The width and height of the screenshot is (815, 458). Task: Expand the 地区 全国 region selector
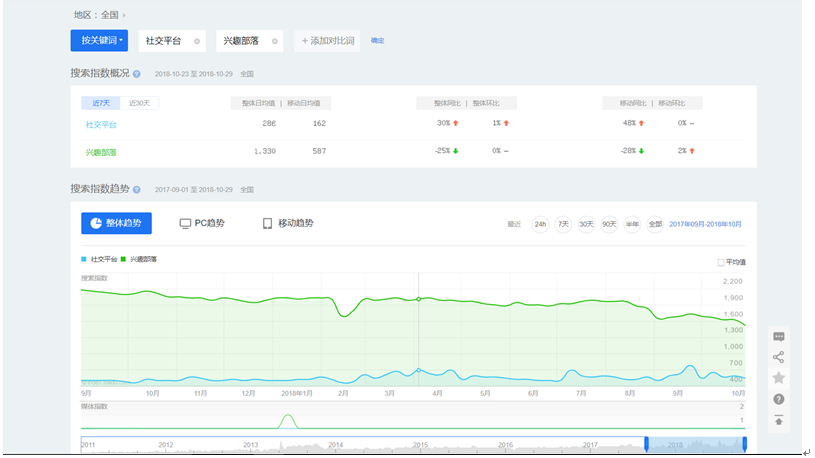[100, 15]
